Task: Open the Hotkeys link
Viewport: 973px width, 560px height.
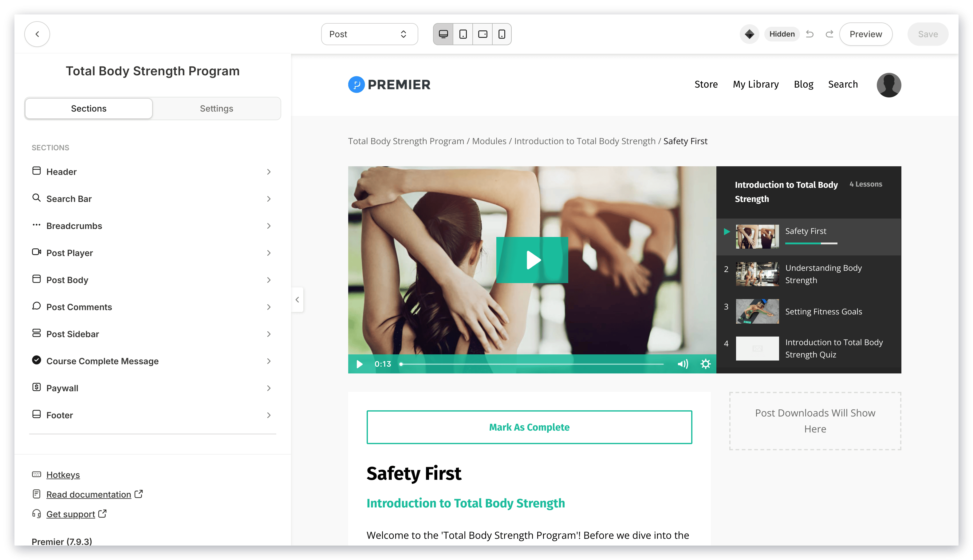Action: pos(63,475)
